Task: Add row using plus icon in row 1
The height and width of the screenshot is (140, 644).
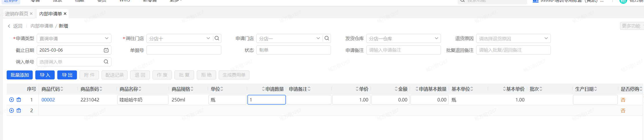Action: coord(12,100)
